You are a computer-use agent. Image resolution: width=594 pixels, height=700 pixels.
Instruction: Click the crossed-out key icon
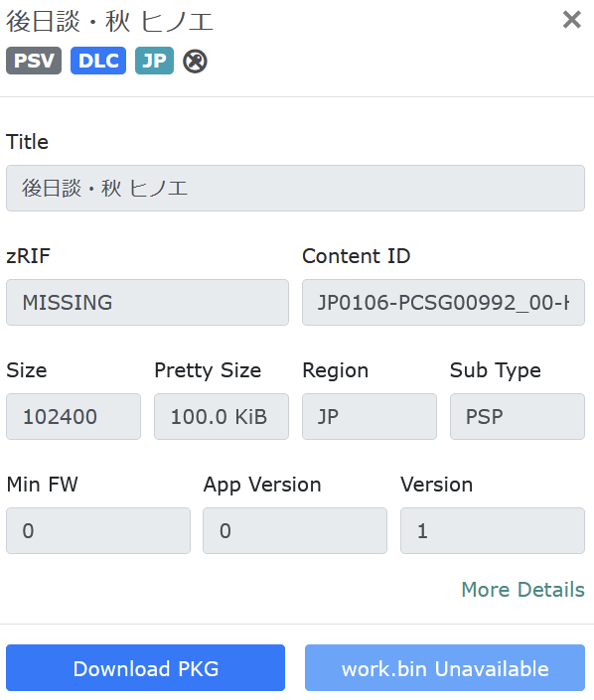click(x=195, y=61)
